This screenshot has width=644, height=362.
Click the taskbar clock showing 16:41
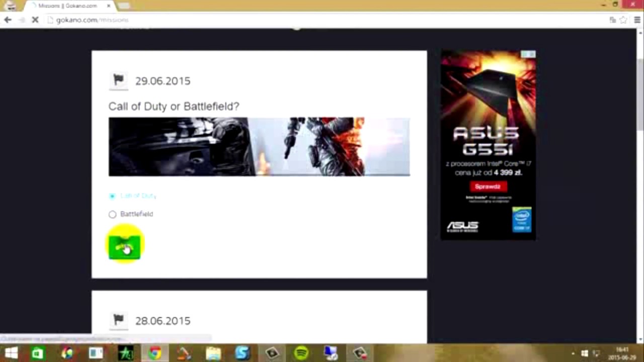click(622, 353)
